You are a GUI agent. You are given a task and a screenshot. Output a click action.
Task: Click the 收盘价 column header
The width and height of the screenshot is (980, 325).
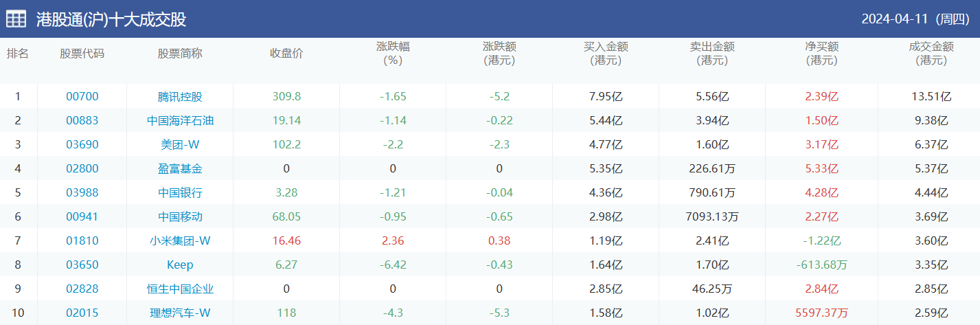pos(286,54)
